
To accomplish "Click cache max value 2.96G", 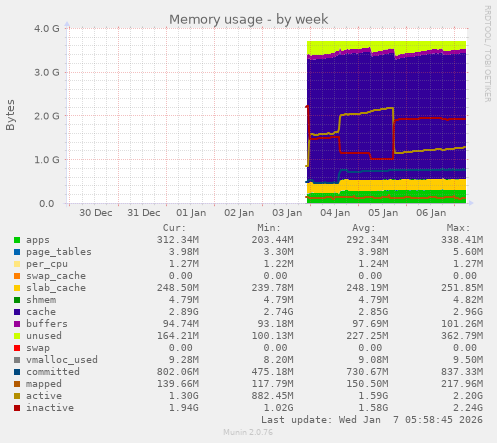I will [468, 312].
